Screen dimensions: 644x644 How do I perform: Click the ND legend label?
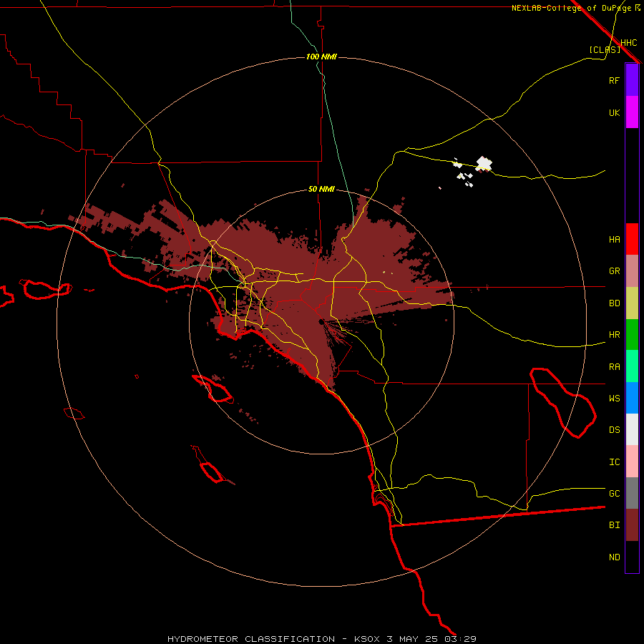point(614,557)
